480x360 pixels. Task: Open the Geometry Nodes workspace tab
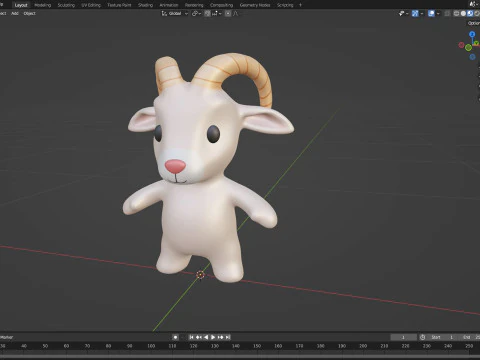click(x=255, y=5)
